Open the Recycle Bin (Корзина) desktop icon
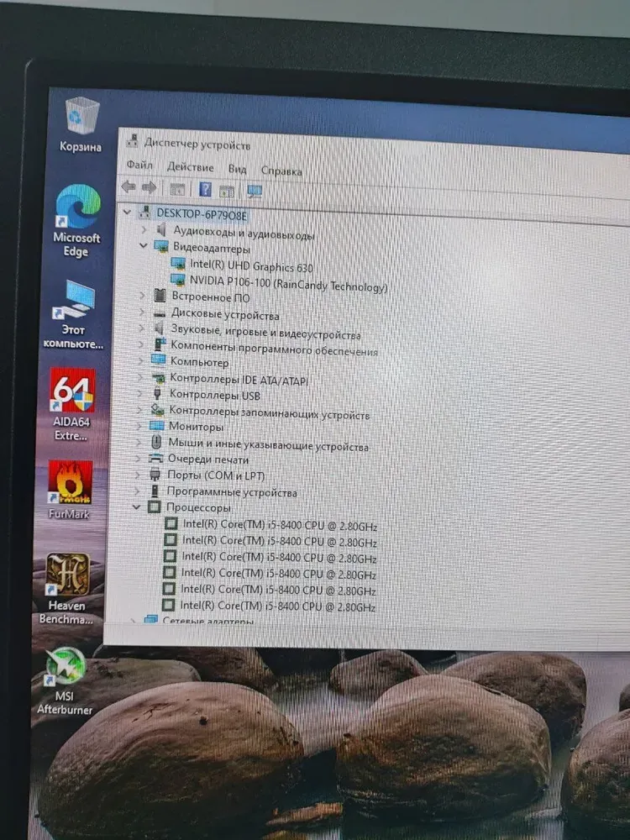Screen dimensions: 630x840 [81, 123]
